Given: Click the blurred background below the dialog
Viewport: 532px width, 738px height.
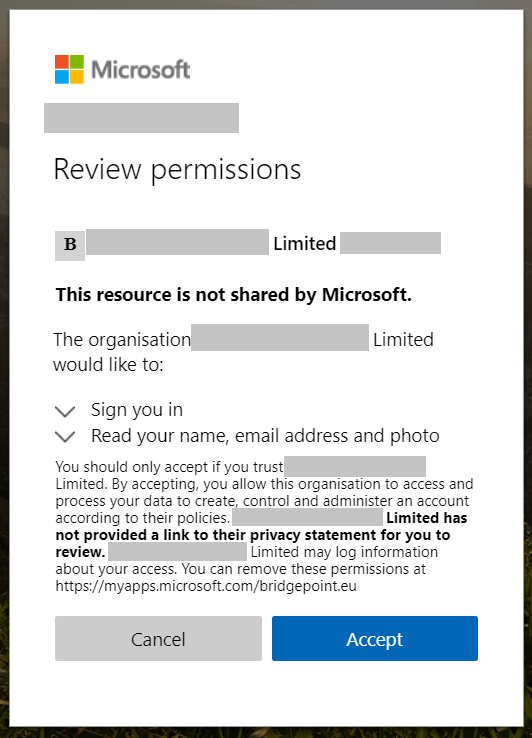Looking at the screenshot, I should [266, 732].
